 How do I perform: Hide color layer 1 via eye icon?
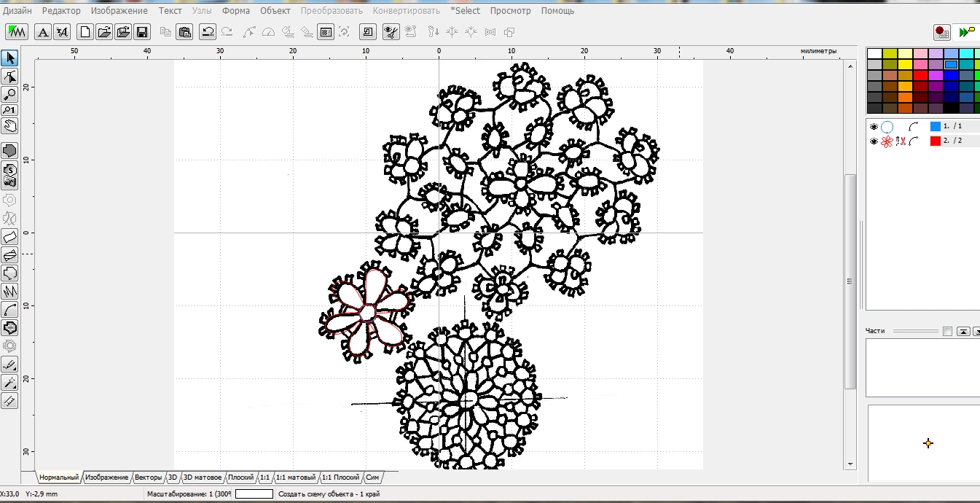pos(874,127)
